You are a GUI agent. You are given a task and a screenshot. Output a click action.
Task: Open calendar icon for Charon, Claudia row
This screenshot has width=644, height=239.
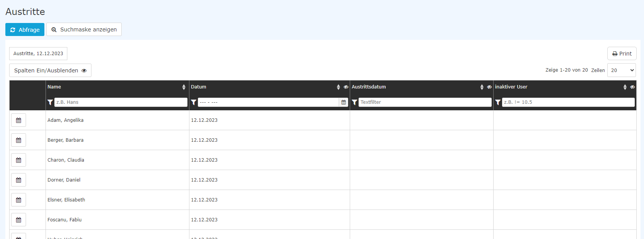click(x=18, y=160)
